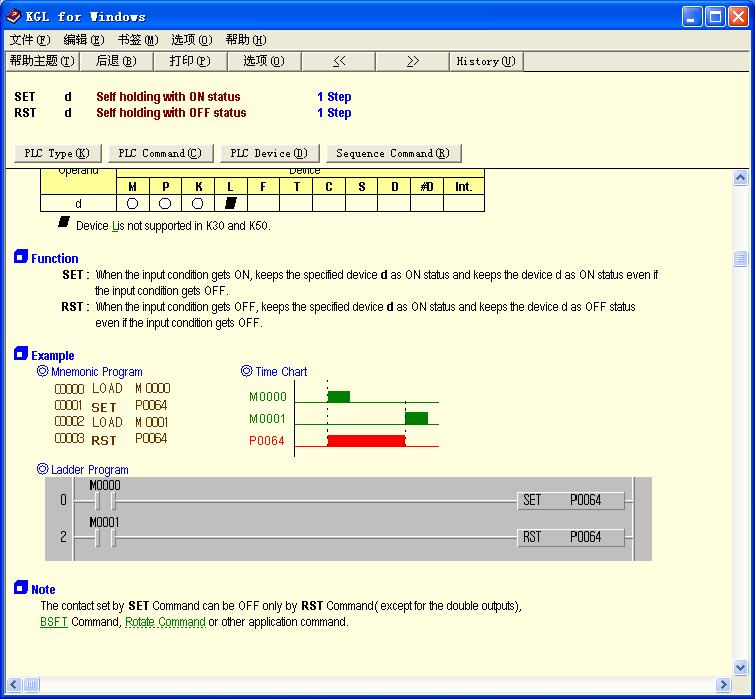Click the circle icon beside Ladder Program

point(42,469)
